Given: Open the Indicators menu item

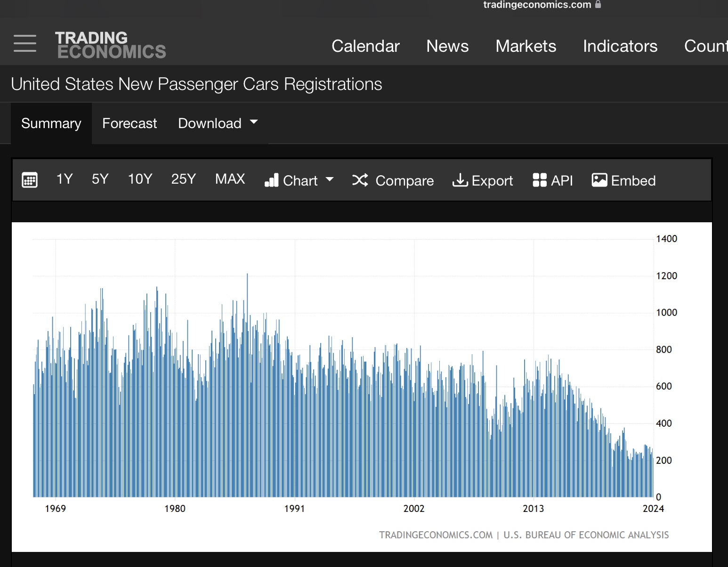Looking at the screenshot, I should 620,46.
